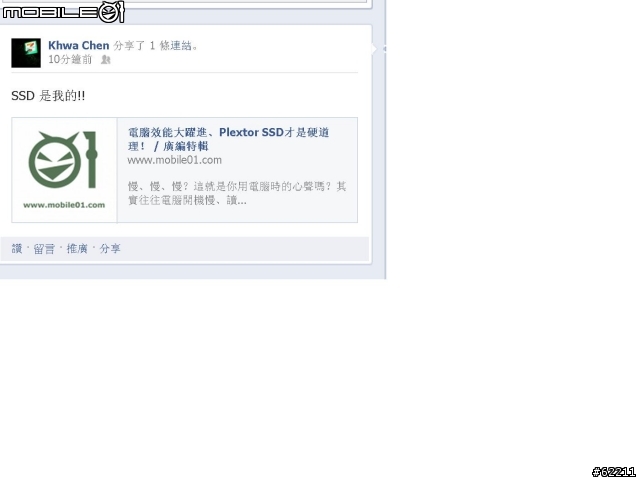The height and width of the screenshot is (480, 640).
Task: Click 推廣 to promote the post
Action: point(77,249)
